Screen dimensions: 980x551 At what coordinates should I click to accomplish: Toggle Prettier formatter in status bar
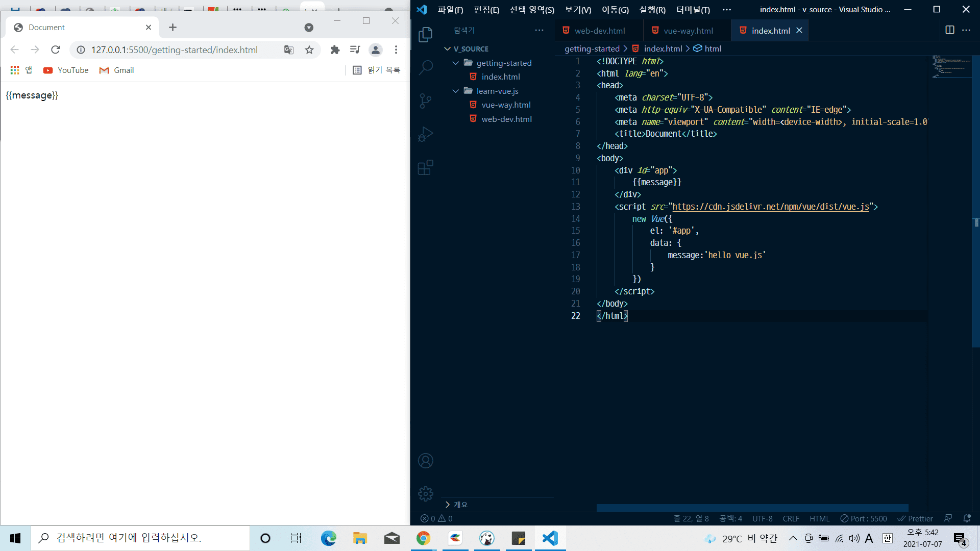[915, 518]
